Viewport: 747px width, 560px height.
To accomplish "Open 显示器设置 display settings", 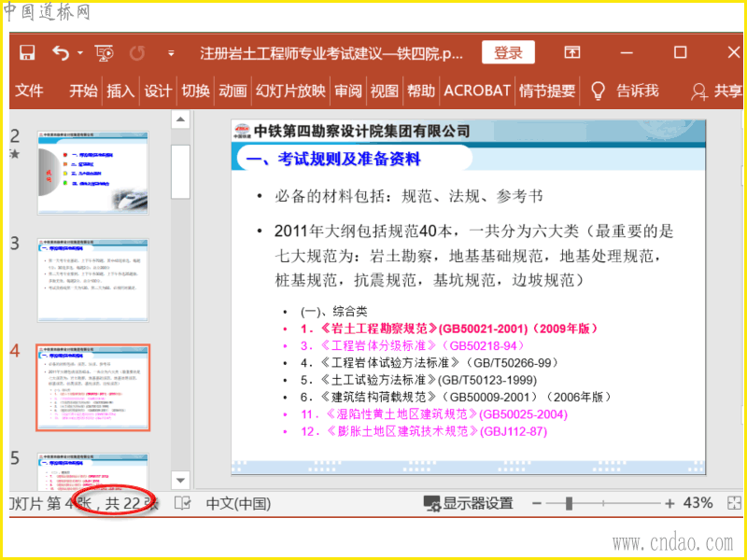I will click(x=469, y=504).
